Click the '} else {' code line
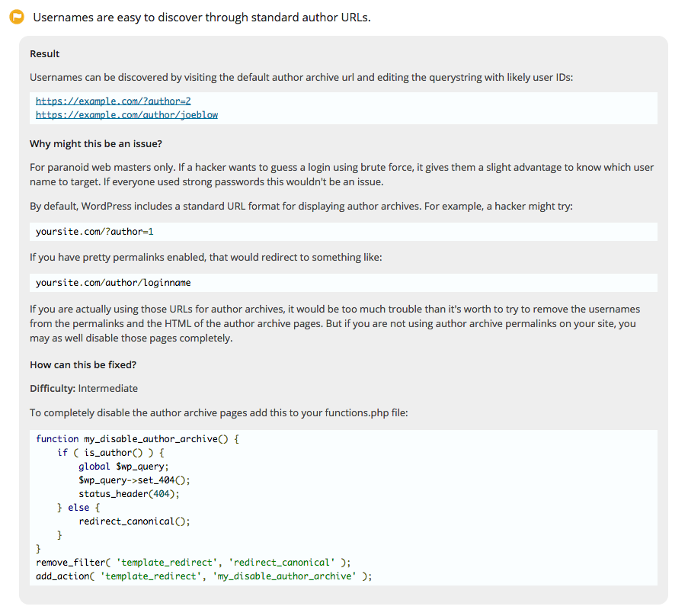Image resolution: width=688 pixels, height=616 pixels. pos(78,508)
